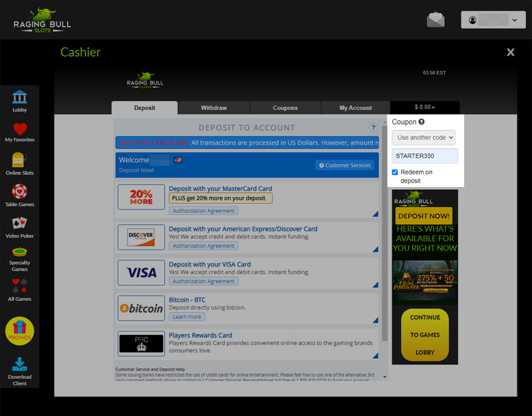Click the Coupon help question-mark icon
Screen dimensions: 532x416
coord(422,122)
